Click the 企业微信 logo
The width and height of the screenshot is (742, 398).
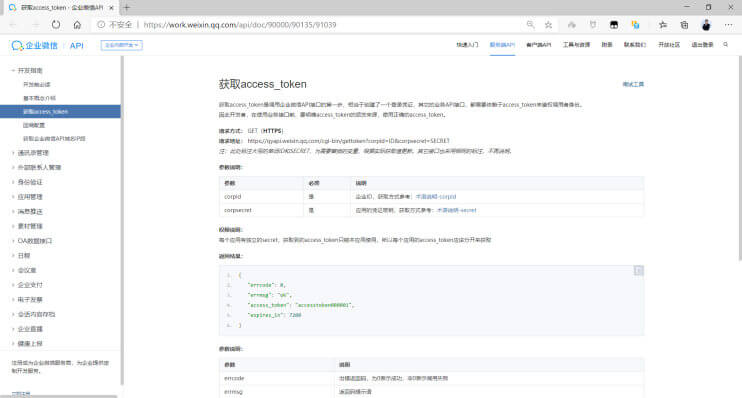(34, 45)
